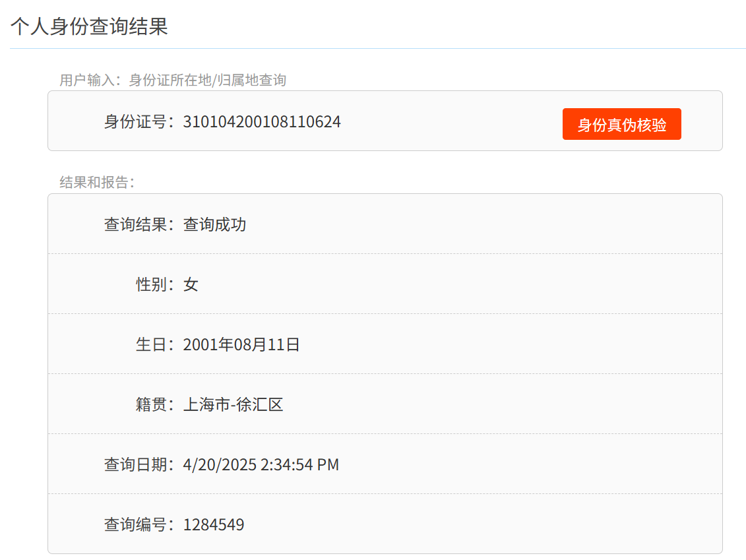Click the 身份真伪核验 button

621,124
